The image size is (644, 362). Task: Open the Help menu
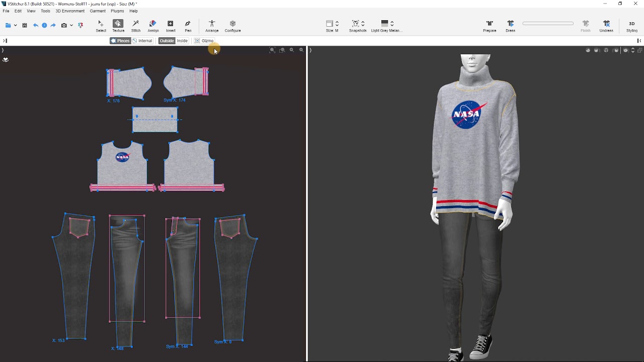point(133,11)
